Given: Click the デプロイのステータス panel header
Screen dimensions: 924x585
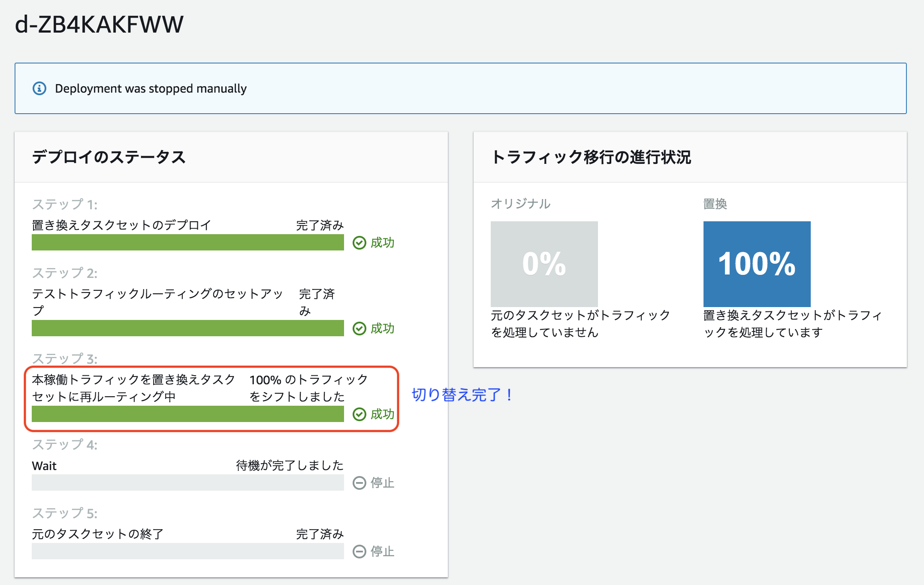Looking at the screenshot, I should pyautogui.click(x=109, y=157).
